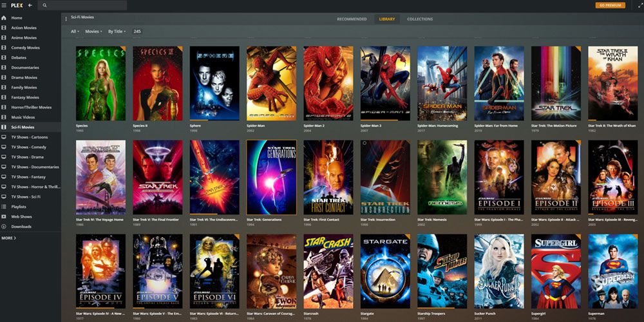Open Species II title link
Image resolution: width=644 pixels, height=322 pixels.
coord(140,126)
